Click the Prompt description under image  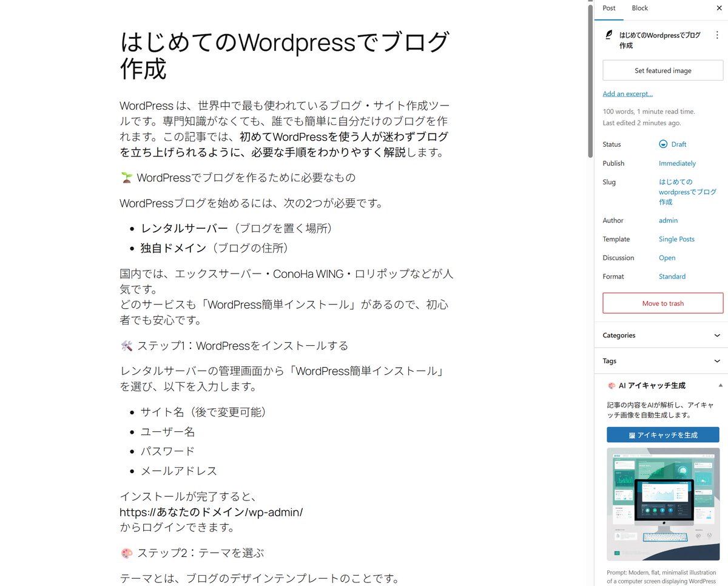click(x=661, y=577)
